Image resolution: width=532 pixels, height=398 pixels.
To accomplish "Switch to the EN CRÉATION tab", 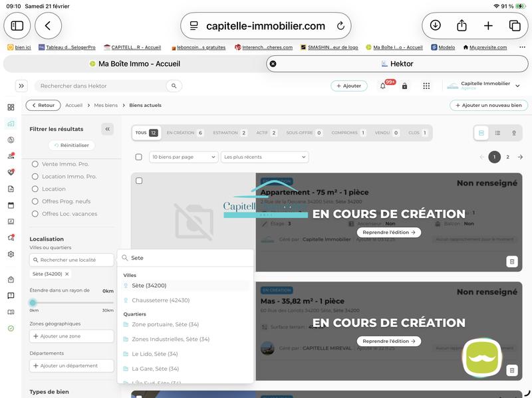I will click(x=184, y=133).
